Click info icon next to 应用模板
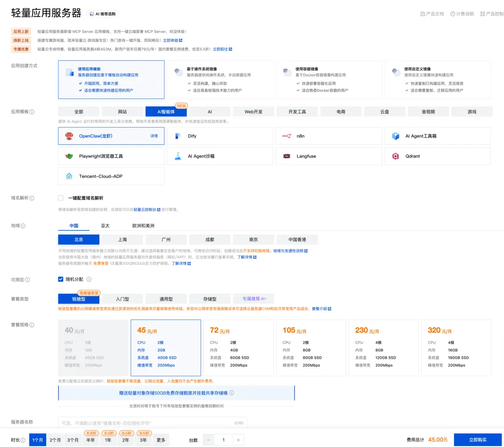 [32, 112]
